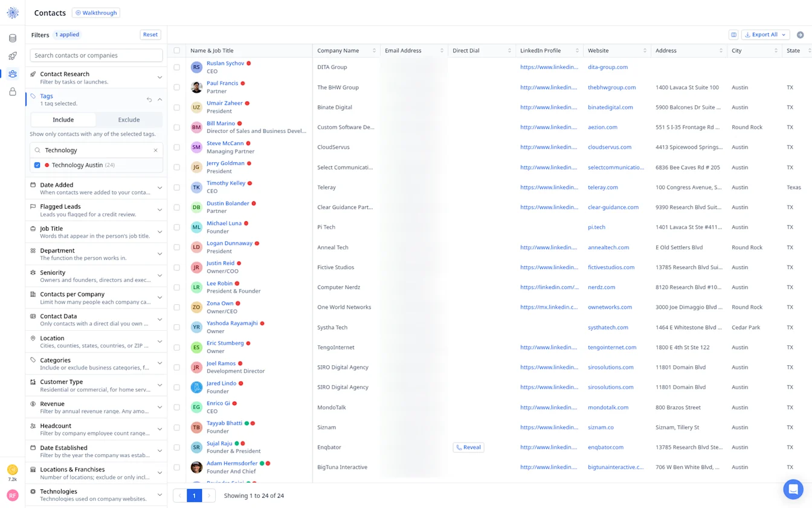Click the phone Reveal button for Enqbator
The height and width of the screenshot is (508, 812).
pyautogui.click(x=468, y=448)
